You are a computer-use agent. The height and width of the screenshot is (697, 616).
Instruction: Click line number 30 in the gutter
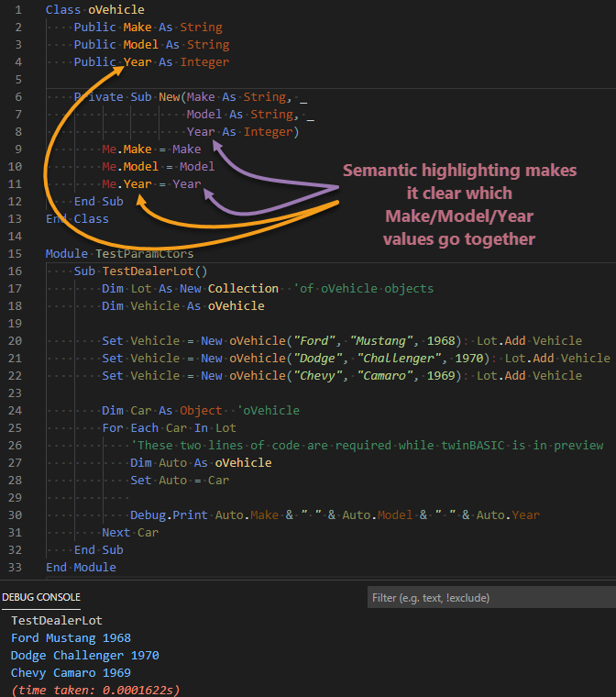pos(15,515)
